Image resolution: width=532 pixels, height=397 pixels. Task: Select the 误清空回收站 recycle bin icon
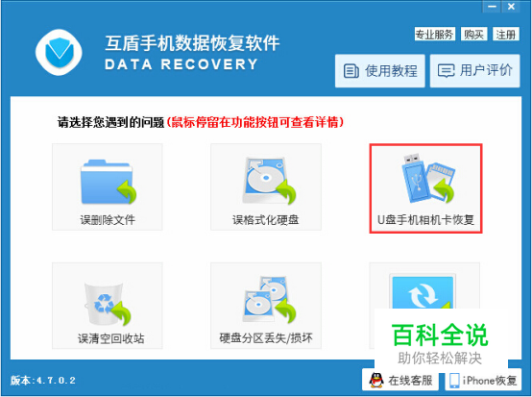[108, 304]
